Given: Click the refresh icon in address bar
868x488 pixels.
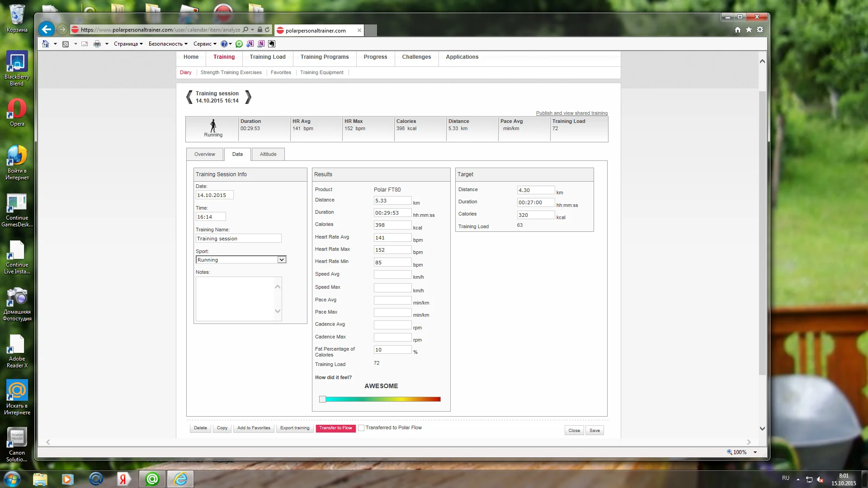Looking at the screenshot, I should pos(267,30).
